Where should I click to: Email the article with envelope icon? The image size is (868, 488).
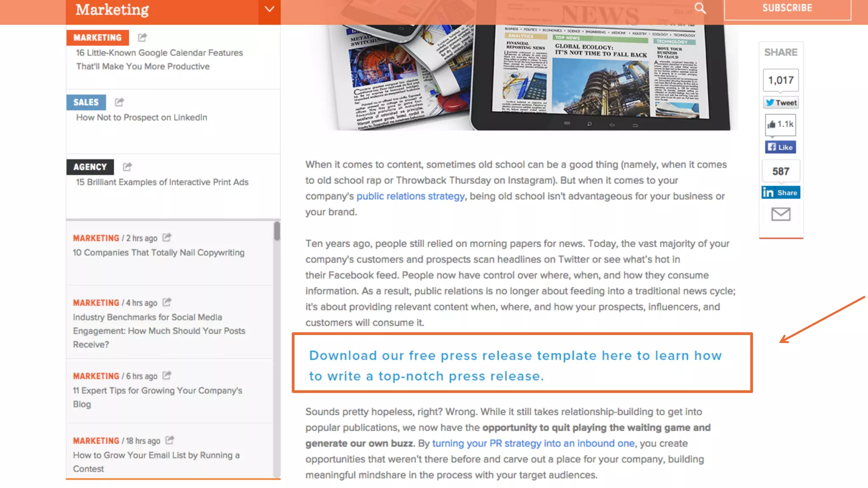[781, 214]
